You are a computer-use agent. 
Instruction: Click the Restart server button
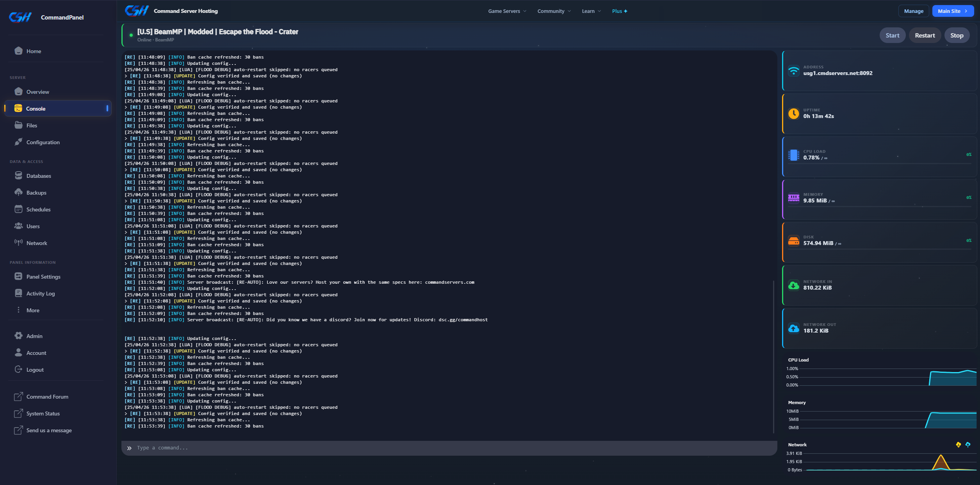click(925, 35)
